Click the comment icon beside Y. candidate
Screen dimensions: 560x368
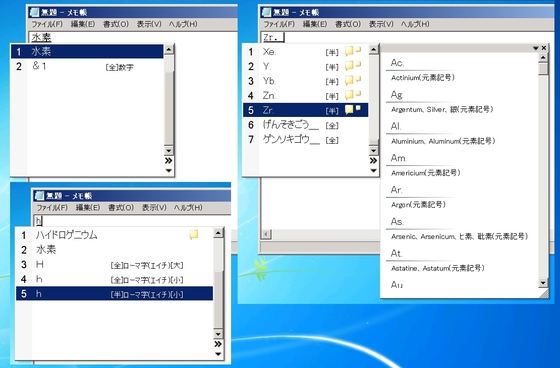point(353,66)
